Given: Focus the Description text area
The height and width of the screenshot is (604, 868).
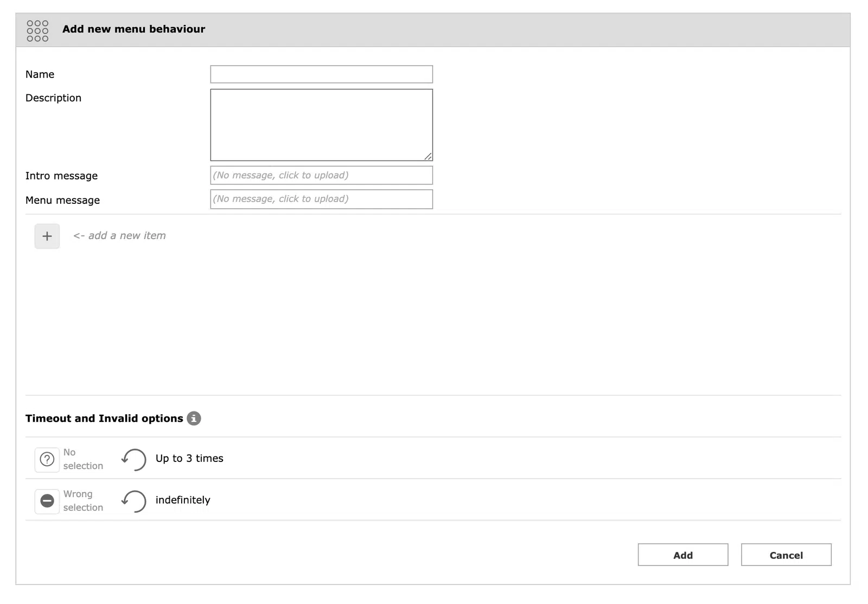Looking at the screenshot, I should 321,125.
